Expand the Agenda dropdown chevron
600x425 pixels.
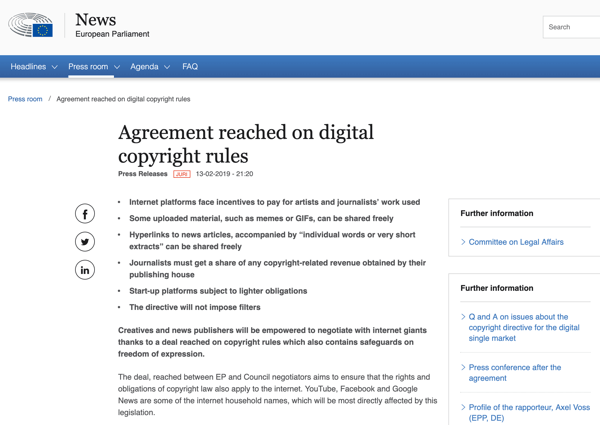(x=167, y=67)
